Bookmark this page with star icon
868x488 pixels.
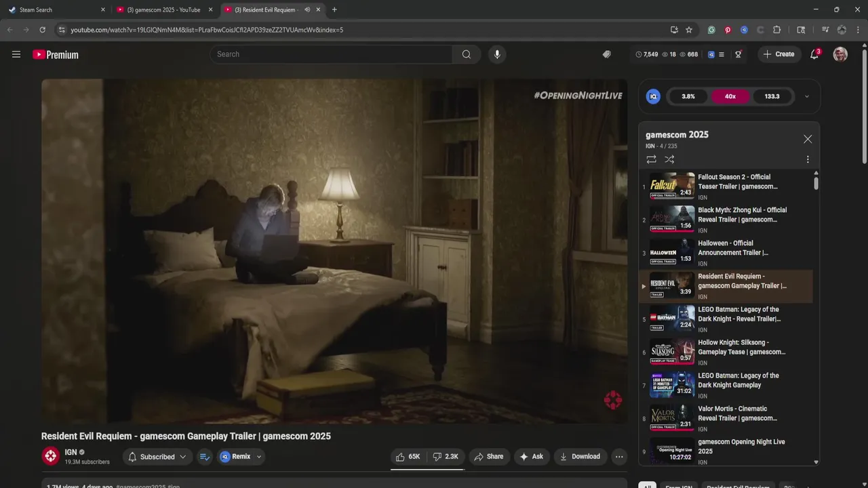[x=689, y=30]
